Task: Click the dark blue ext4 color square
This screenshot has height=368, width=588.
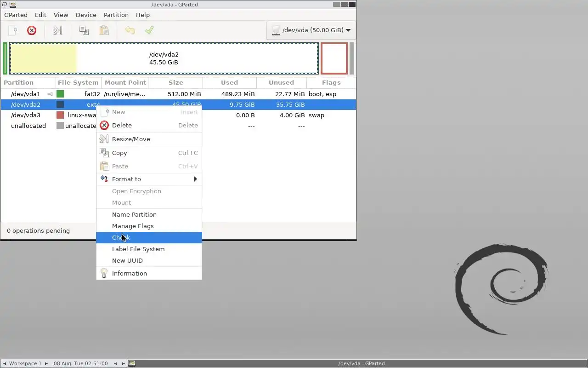Action: pos(60,104)
